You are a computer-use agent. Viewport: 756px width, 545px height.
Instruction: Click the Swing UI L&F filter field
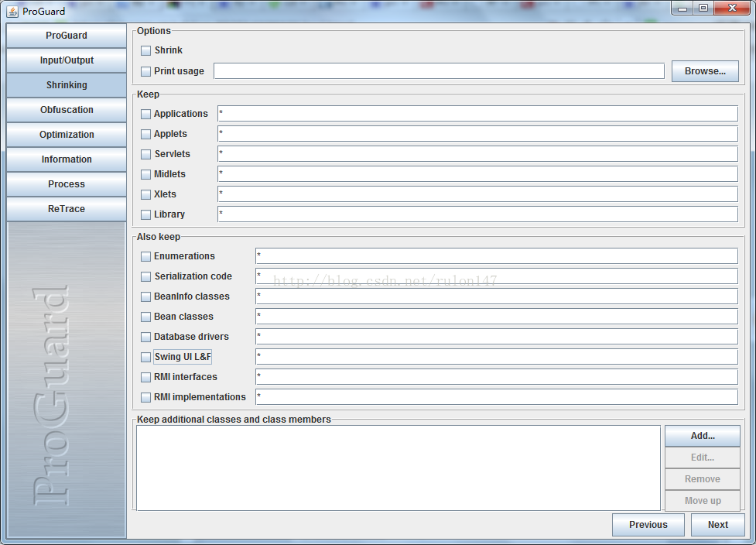click(x=497, y=356)
